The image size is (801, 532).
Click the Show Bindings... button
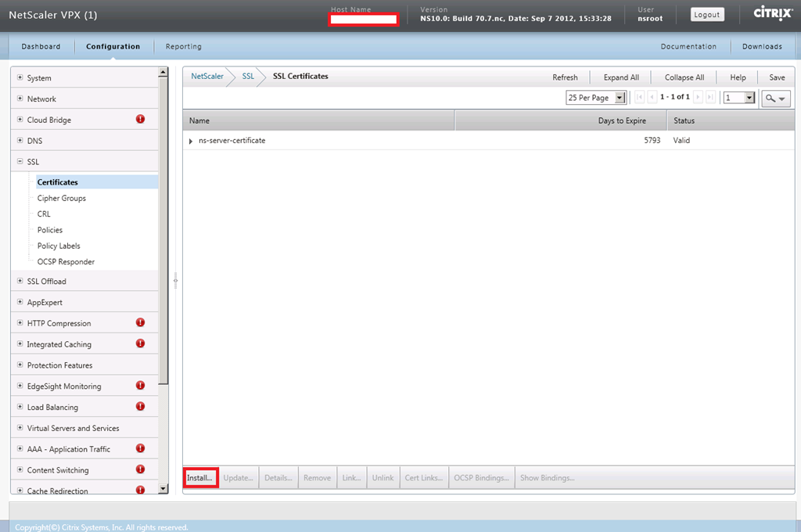coord(547,478)
